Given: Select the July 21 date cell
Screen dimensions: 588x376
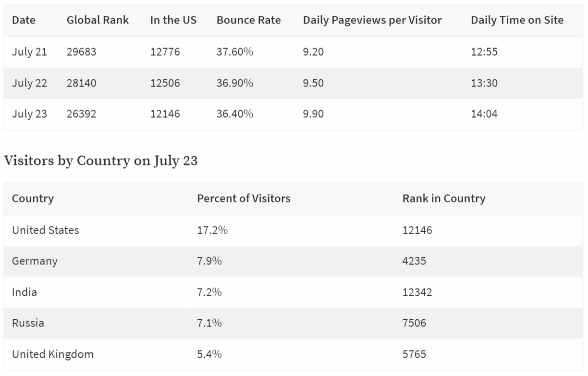Looking at the screenshot, I should tap(29, 52).
